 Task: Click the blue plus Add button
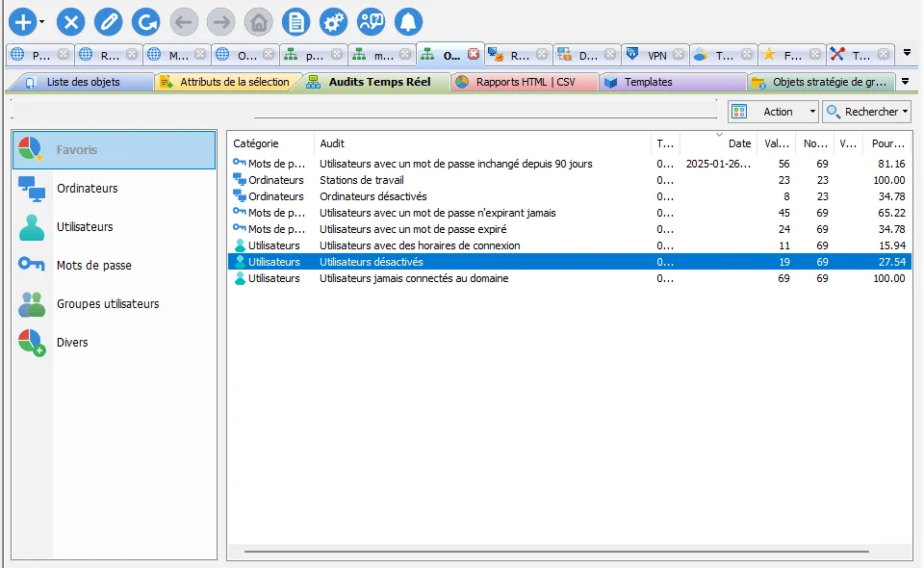(22, 22)
